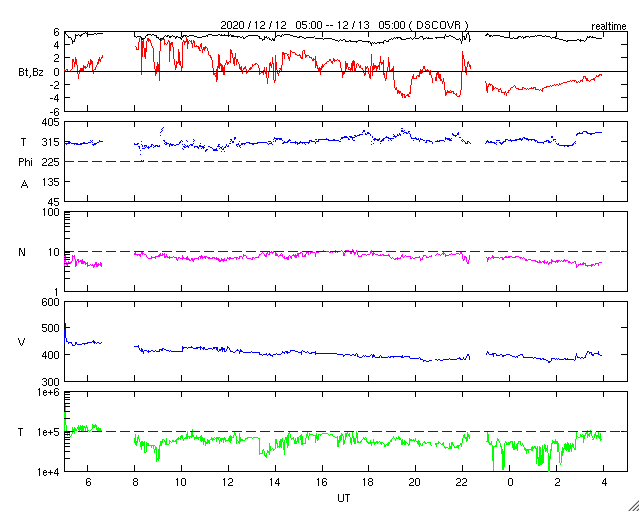Click the "16" hour tick on UT axis
Screen dimensions: 640x512
pos(322,483)
